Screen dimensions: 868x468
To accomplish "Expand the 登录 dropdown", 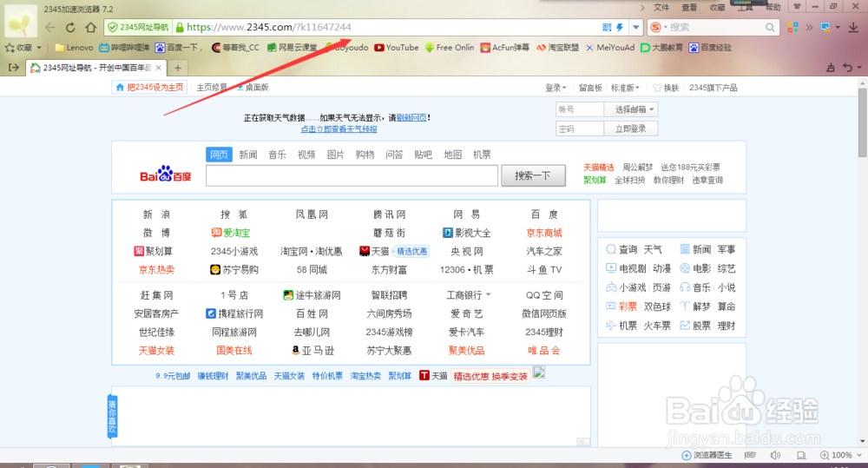I will (x=556, y=88).
